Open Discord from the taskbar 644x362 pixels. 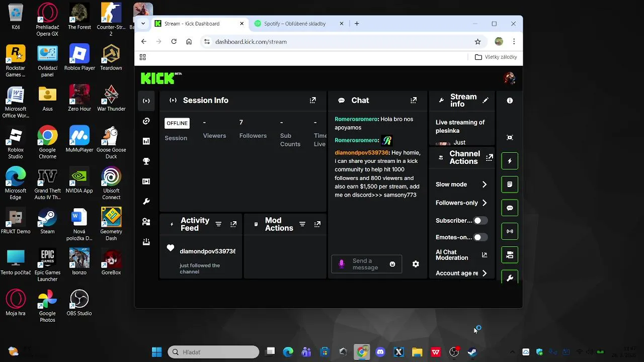380,352
